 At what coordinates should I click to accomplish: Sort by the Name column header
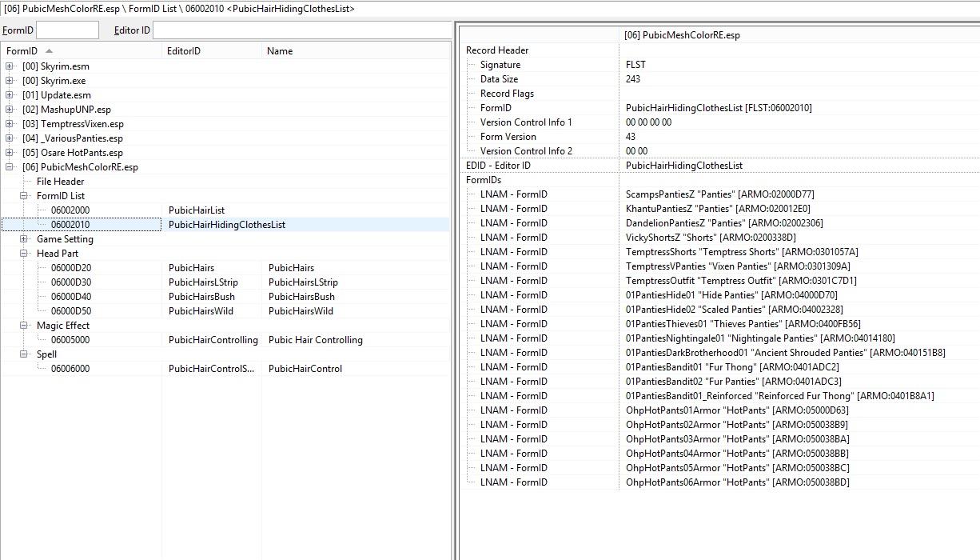click(x=357, y=51)
